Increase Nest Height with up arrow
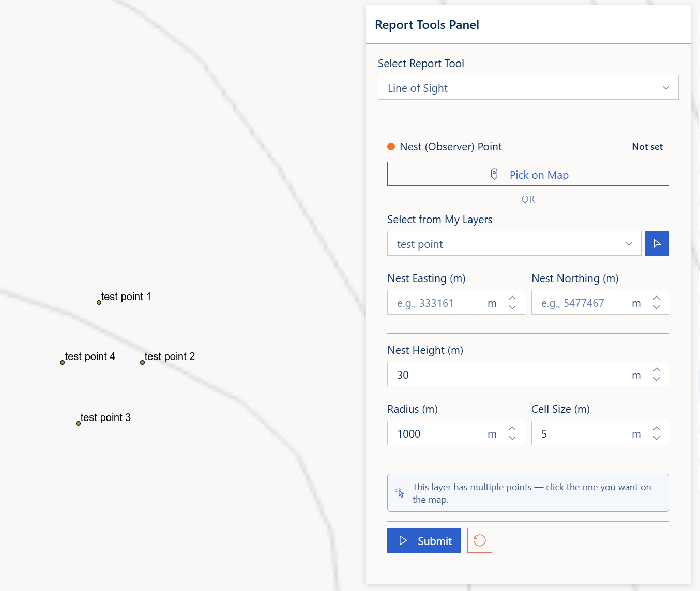The height and width of the screenshot is (591, 700). tap(657, 370)
